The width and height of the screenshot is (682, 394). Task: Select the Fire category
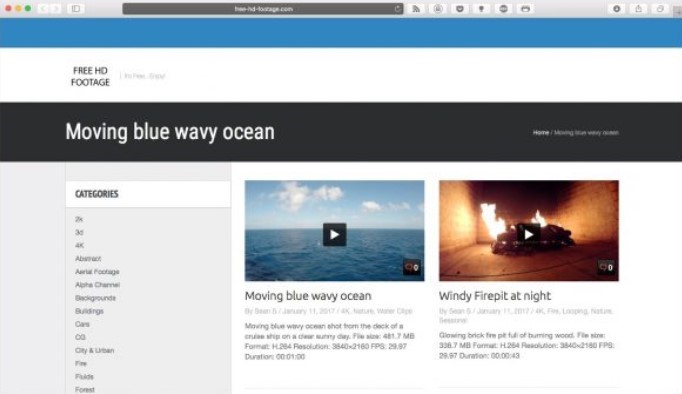coord(80,363)
